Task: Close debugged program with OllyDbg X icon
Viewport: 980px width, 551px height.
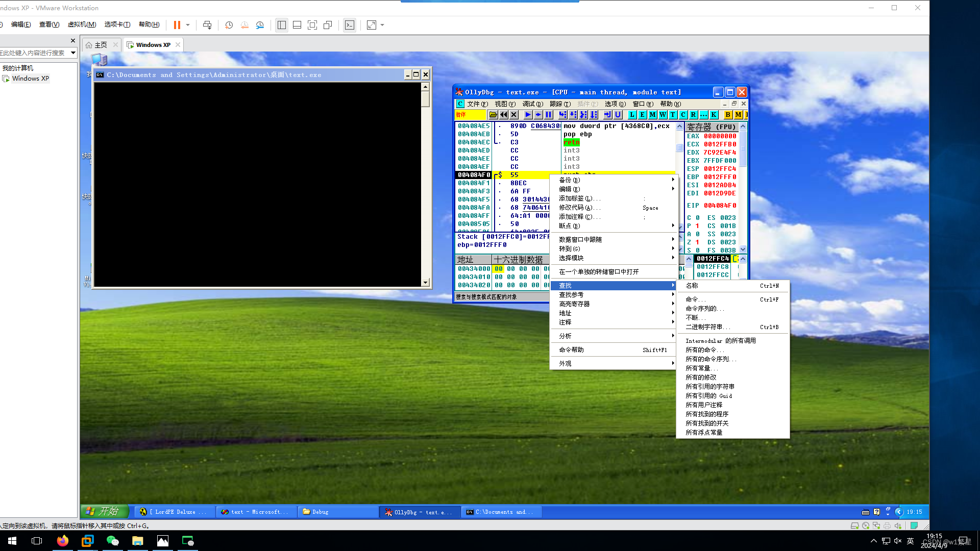Action: (x=514, y=115)
